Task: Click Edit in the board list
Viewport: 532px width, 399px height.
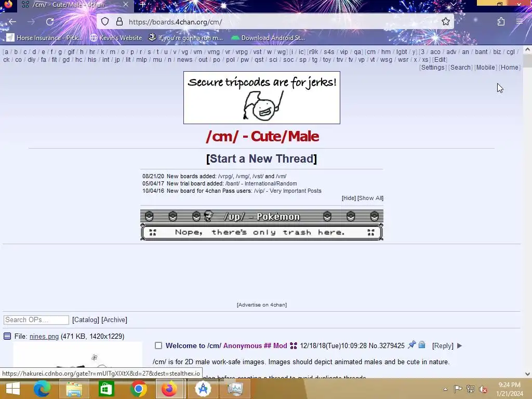Action: pyautogui.click(x=440, y=60)
